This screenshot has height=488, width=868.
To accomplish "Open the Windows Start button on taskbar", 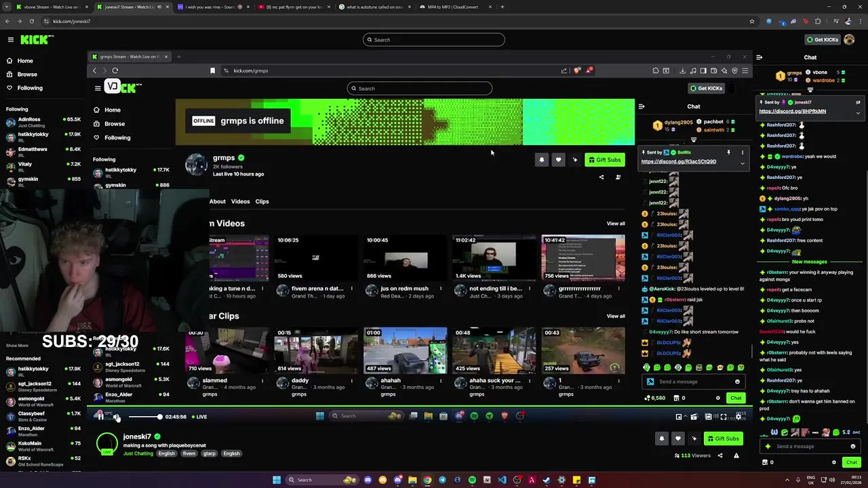I will 277,481.
